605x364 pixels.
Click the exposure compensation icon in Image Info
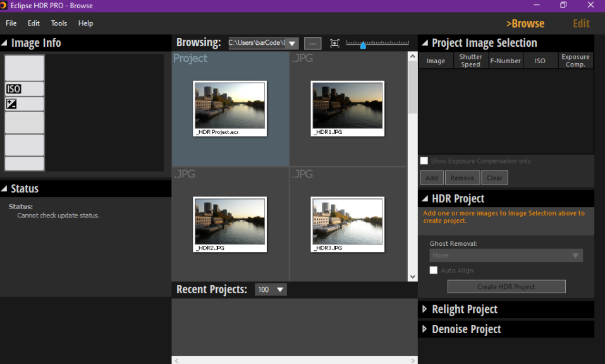[11, 104]
